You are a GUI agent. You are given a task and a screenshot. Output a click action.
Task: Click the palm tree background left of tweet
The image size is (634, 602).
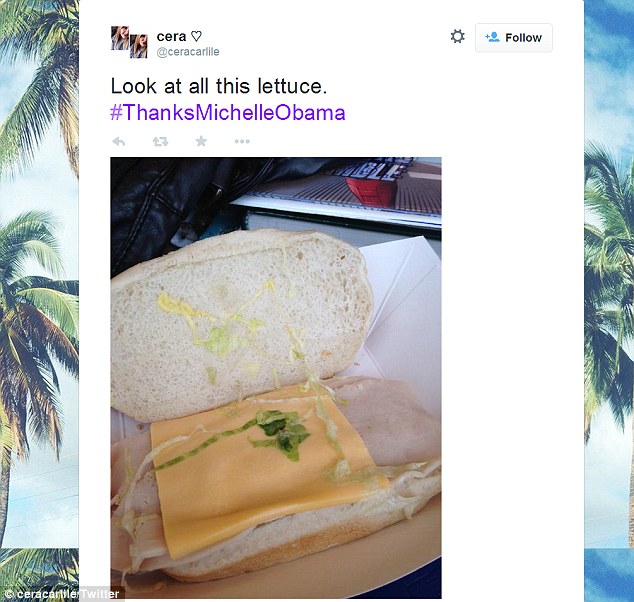39,301
